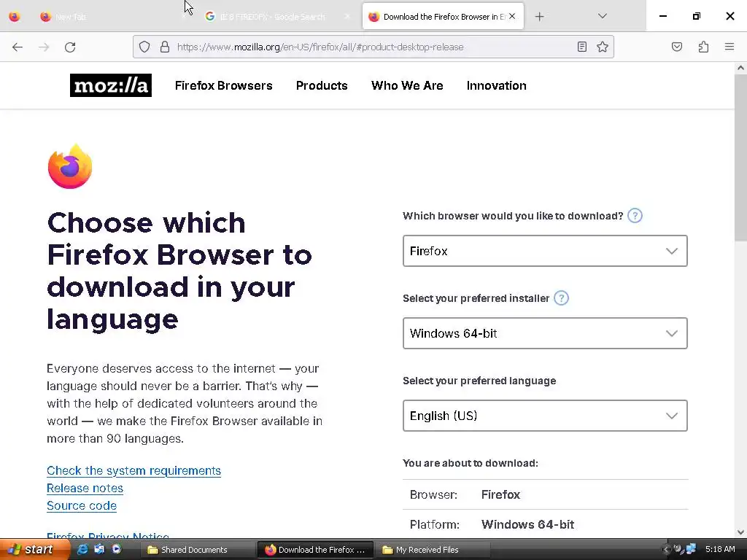Go back to the previous page
747x560 pixels.
coord(18,47)
